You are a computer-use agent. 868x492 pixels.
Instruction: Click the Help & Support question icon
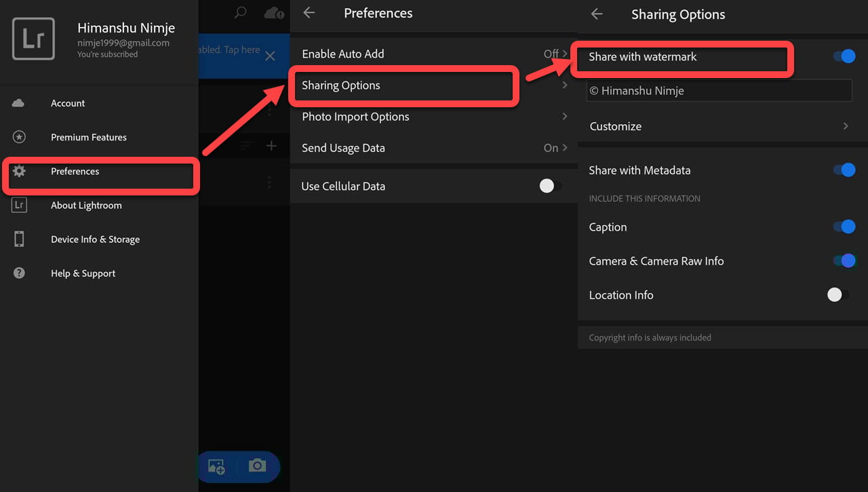click(x=19, y=273)
